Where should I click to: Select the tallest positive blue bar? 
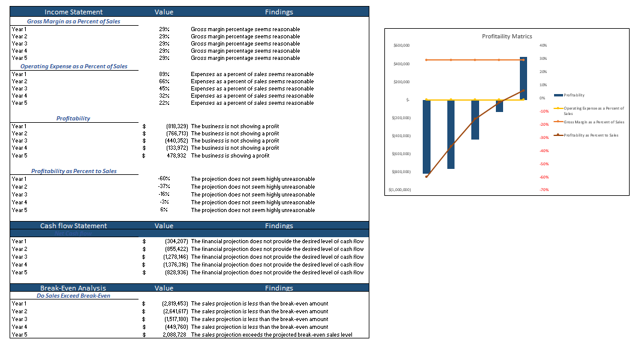point(523,78)
